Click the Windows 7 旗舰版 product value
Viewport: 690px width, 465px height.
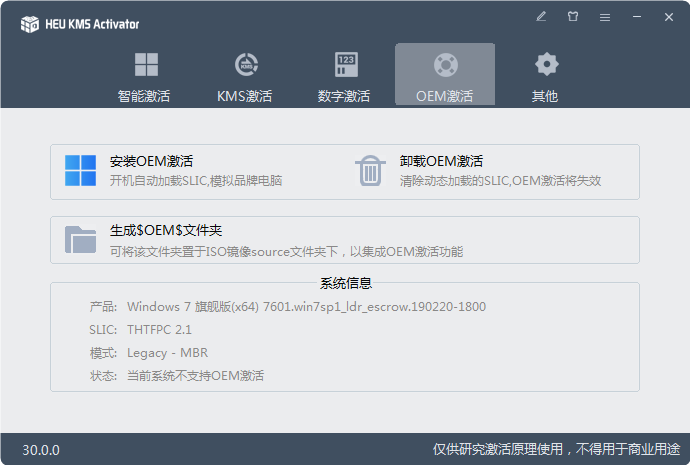click(306, 307)
